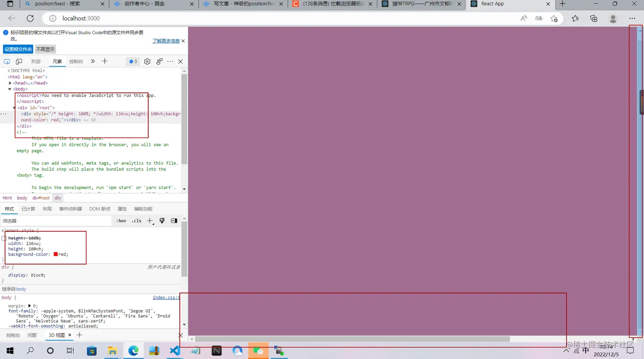Open the red background-color swatch

pyautogui.click(x=55, y=254)
